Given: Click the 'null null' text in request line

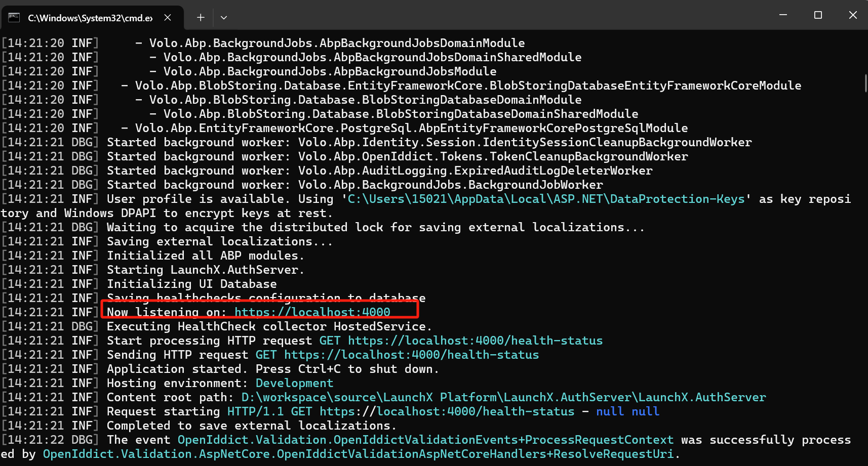Looking at the screenshot, I should [x=627, y=411].
